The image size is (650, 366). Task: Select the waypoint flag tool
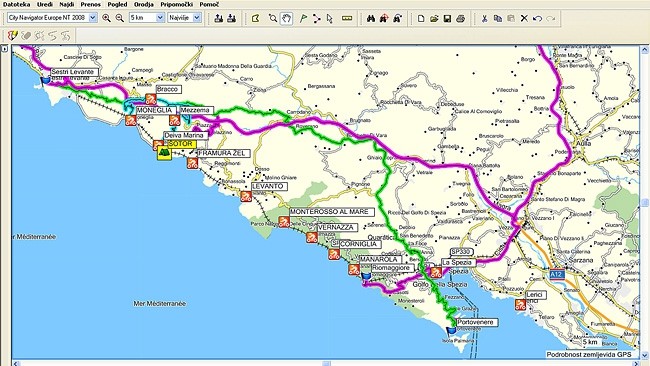[x=303, y=18]
